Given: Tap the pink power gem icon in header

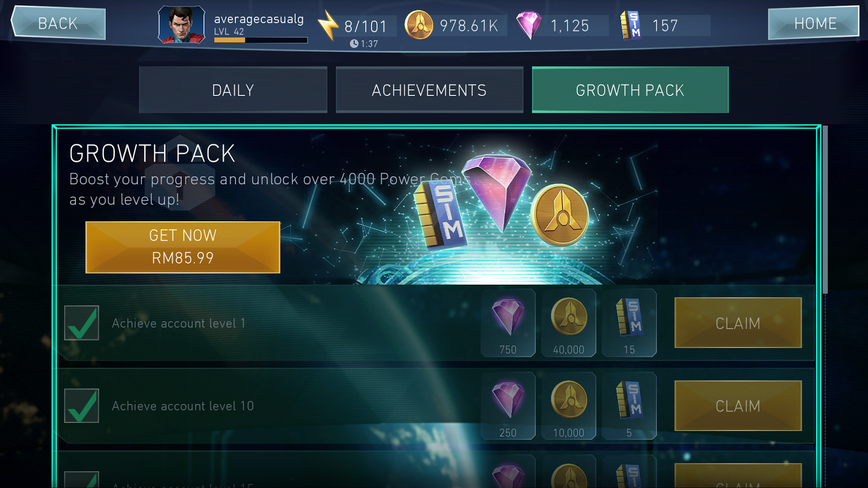Looking at the screenshot, I should click(x=528, y=25).
